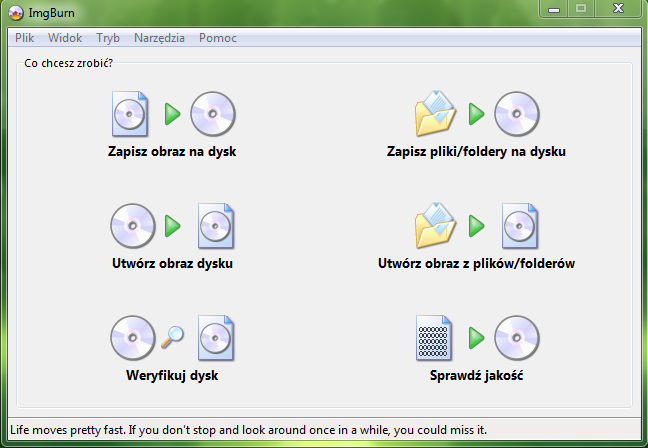This screenshot has height=448, width=648.
Task: Click the 'Co chcesz zrobić?' group heading
Action: click(68, 63)
